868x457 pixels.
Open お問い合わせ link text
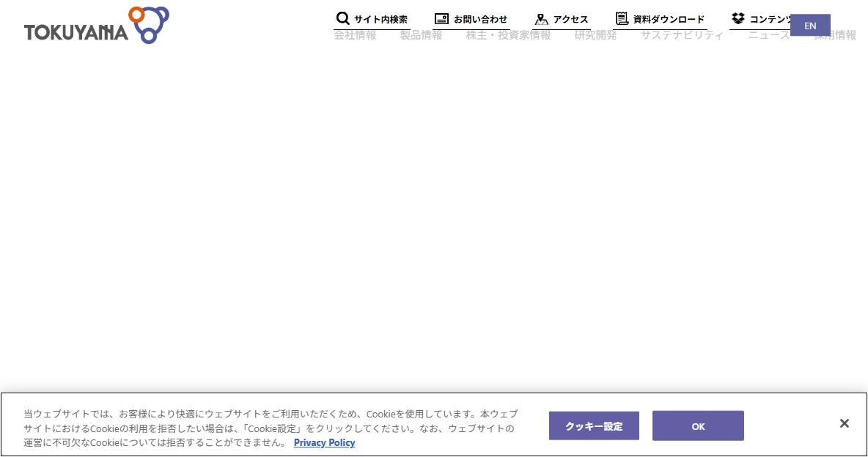480,19
